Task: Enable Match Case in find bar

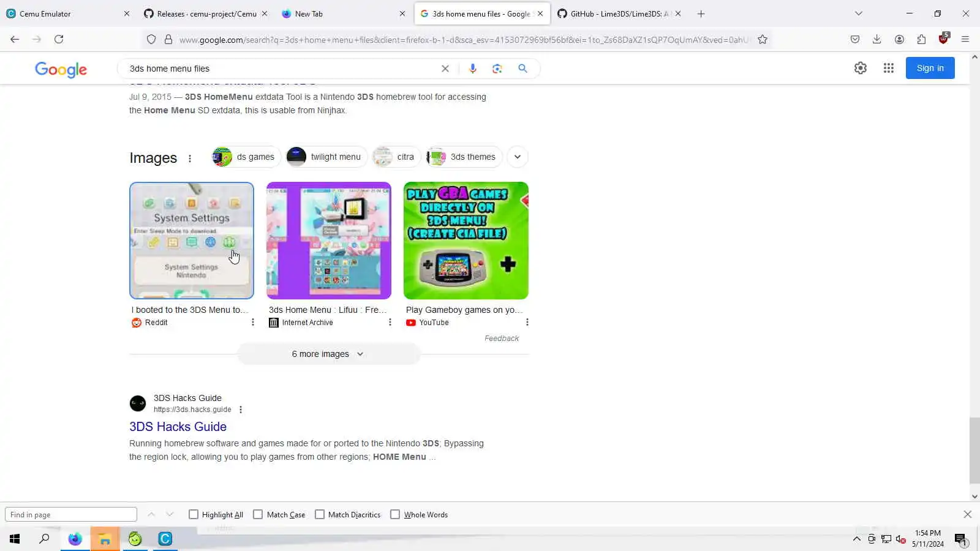Action: point(258,514)
